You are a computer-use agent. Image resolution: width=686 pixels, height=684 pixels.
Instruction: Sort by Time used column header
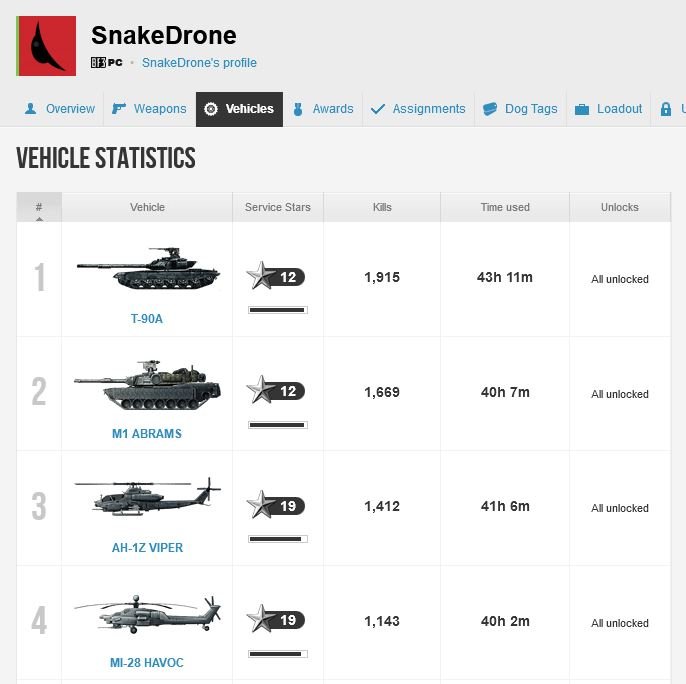coord(505,207)
